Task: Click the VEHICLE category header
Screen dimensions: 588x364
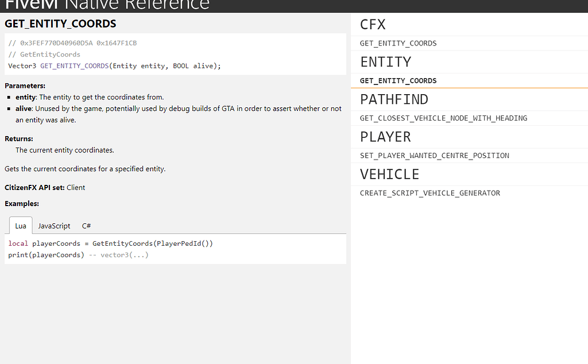Action: [x=389, y=174]
